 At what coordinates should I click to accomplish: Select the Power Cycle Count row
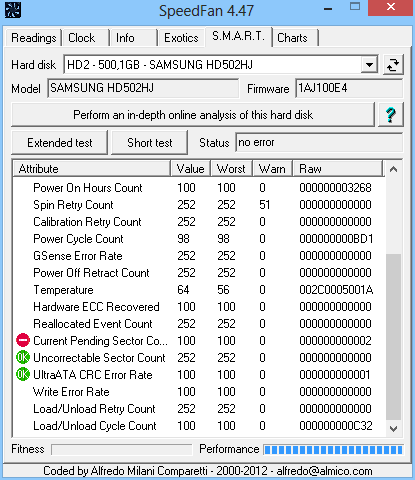tap(199, 239)
